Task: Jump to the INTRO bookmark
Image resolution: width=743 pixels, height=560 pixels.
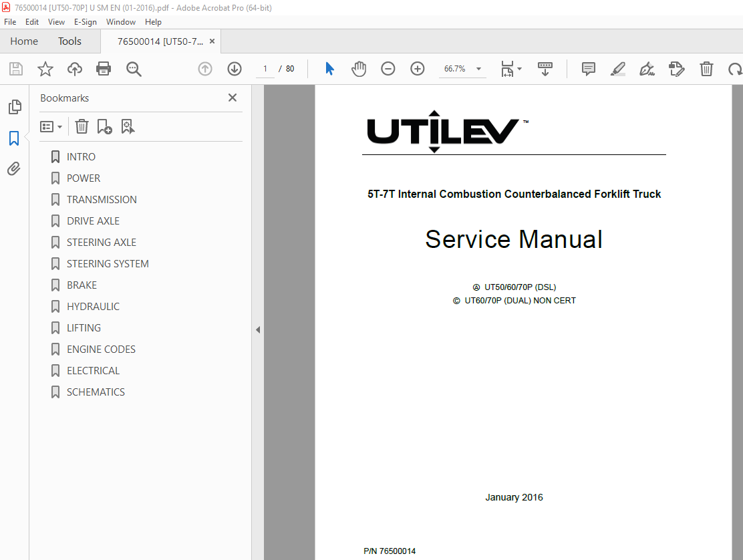Action: point(81,157)
